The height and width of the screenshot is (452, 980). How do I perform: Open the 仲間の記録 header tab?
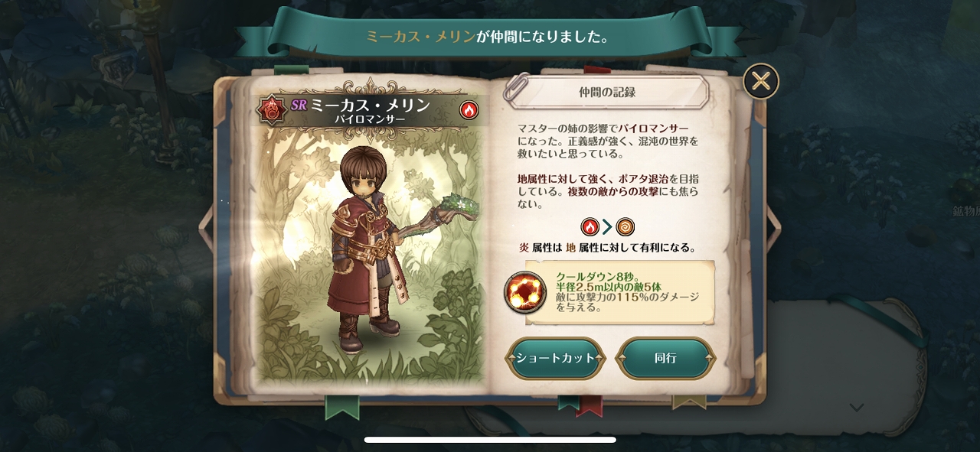coord(606,92)
